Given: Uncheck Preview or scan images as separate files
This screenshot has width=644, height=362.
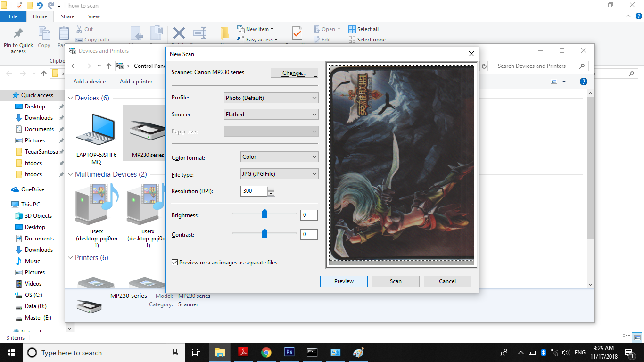Looking at the screenshot, I should [174, 262].
